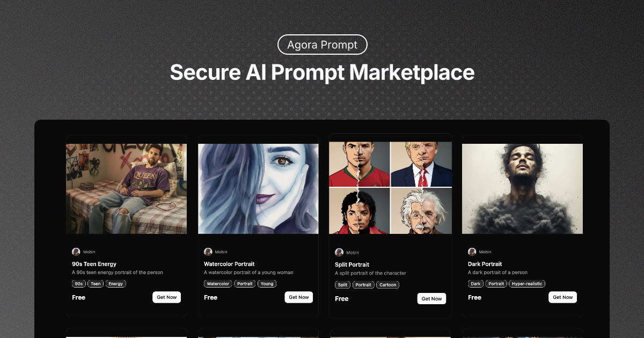Click Get Now on the Split Portrait prompt

click(x=431, y=298)
